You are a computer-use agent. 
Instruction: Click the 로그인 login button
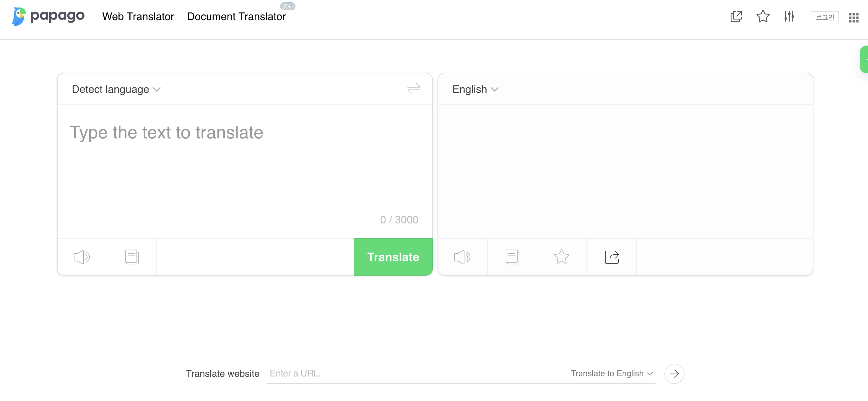pyautogui.click(x=825, y=17)
